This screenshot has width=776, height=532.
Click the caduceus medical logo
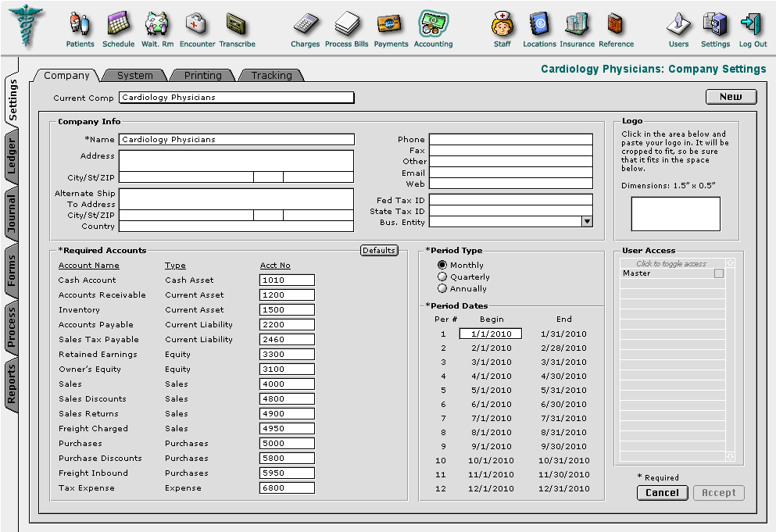(26, 26)
